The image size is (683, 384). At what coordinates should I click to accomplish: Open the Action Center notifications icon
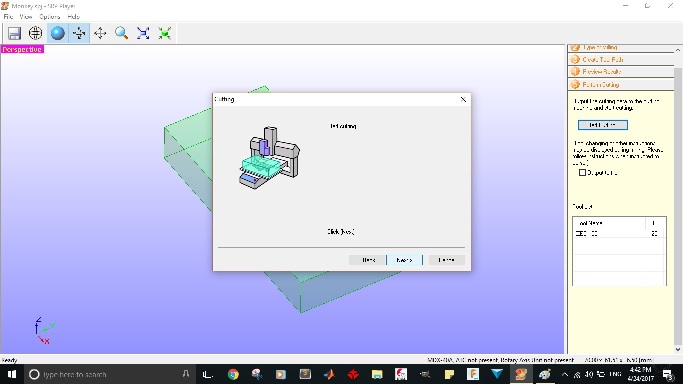tap(668, 374)
